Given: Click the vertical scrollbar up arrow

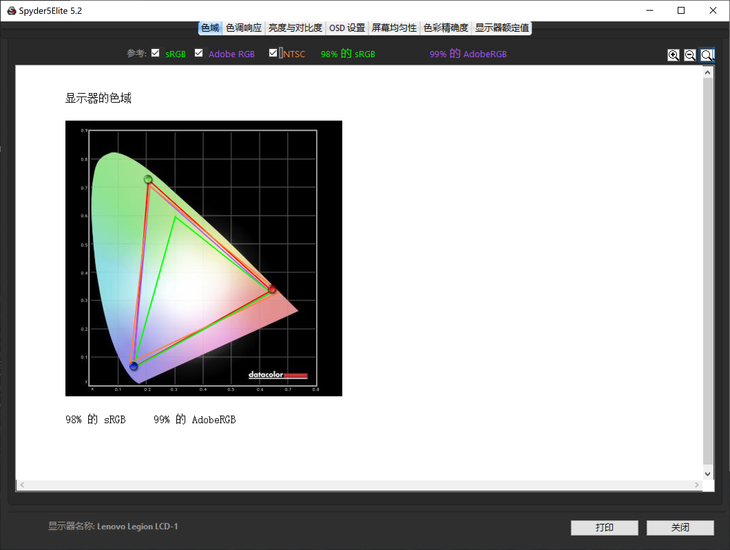Looking at the screenshot, I should click(708, 73).
